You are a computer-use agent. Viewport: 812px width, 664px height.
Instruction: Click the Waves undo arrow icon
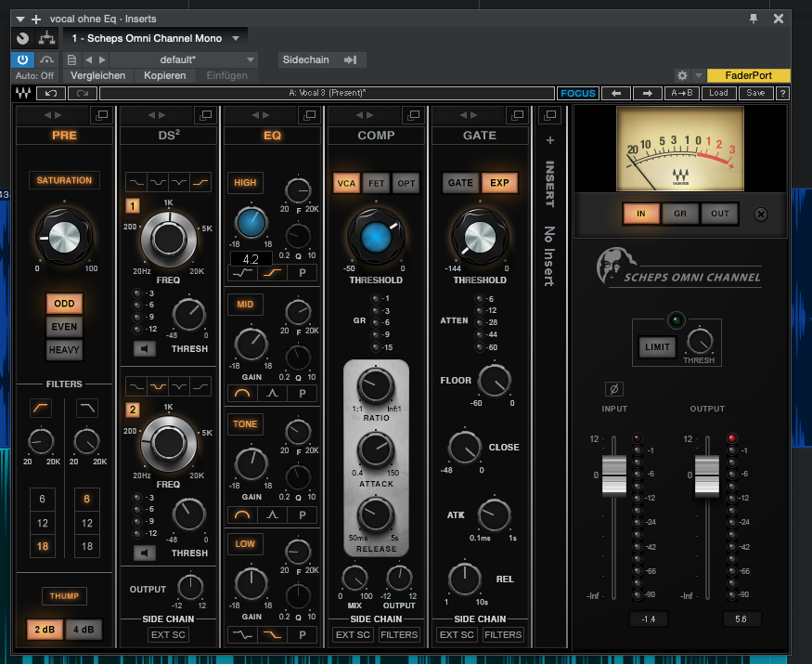(51, 93)
